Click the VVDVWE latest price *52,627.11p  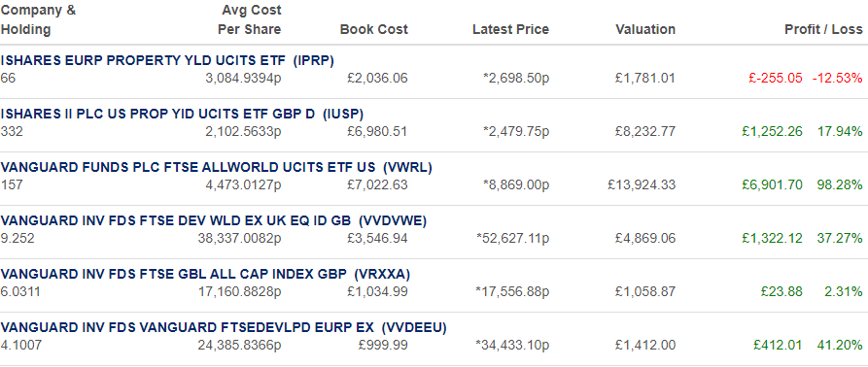(512, 238)
